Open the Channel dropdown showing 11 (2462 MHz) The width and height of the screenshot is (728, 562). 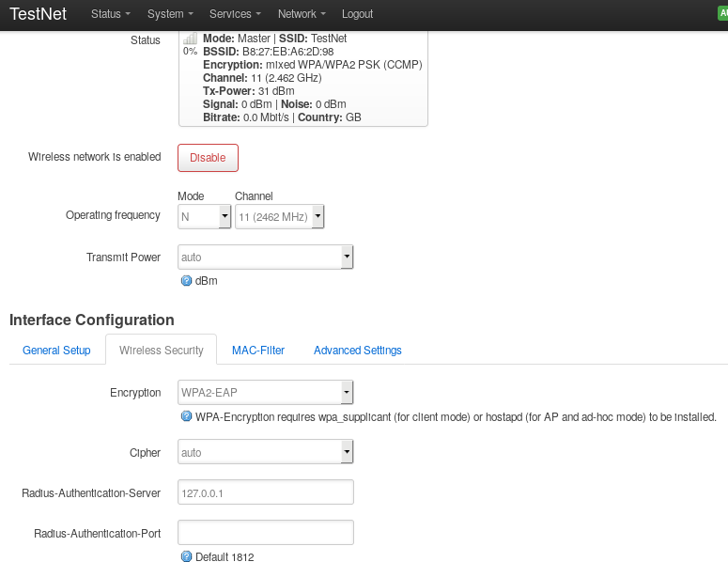(279, 216)
